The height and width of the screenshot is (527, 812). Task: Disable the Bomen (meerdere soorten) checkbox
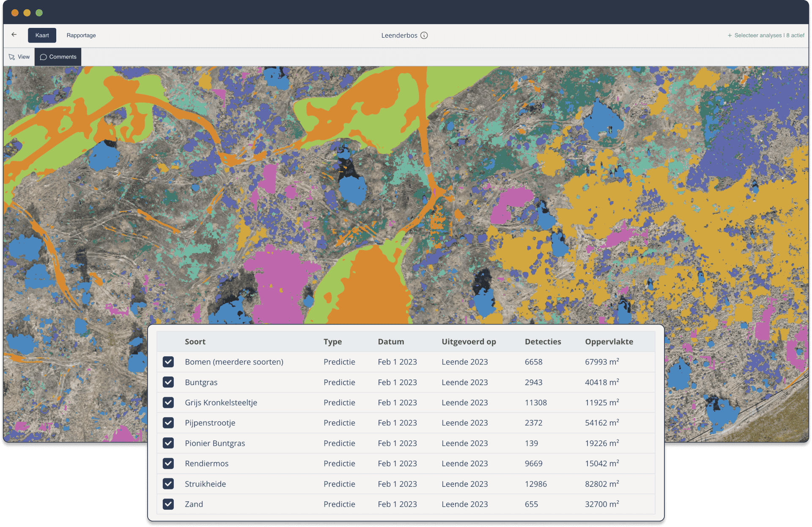[168, 362]
